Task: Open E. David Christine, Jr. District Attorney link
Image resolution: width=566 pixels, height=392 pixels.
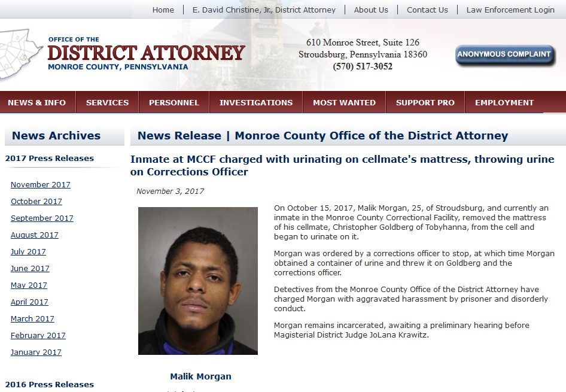Action: [264, 10]
